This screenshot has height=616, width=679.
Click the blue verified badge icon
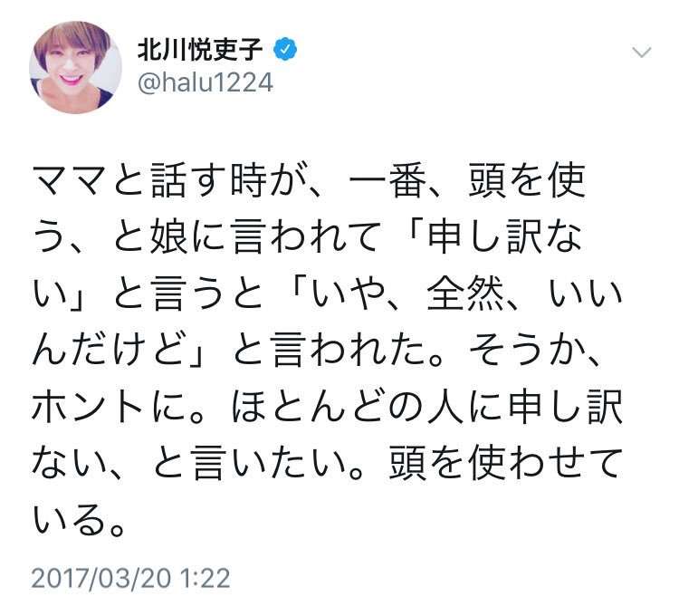coord(284,49)
